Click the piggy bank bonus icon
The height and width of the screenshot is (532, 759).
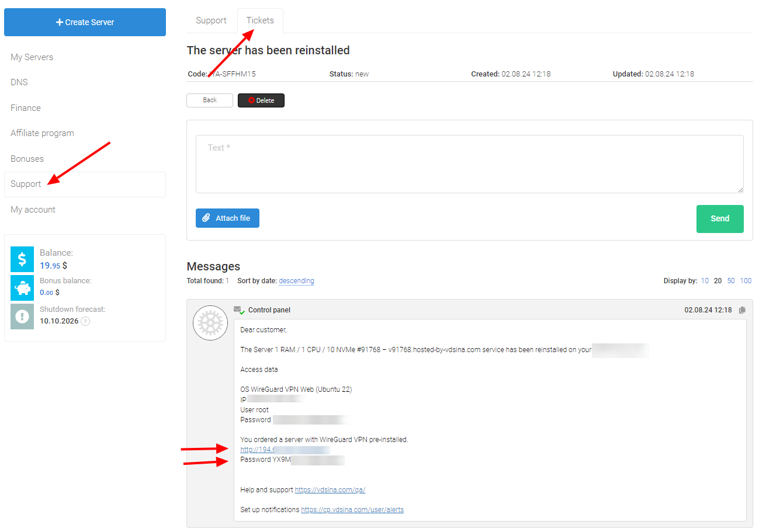click(22, 288)
